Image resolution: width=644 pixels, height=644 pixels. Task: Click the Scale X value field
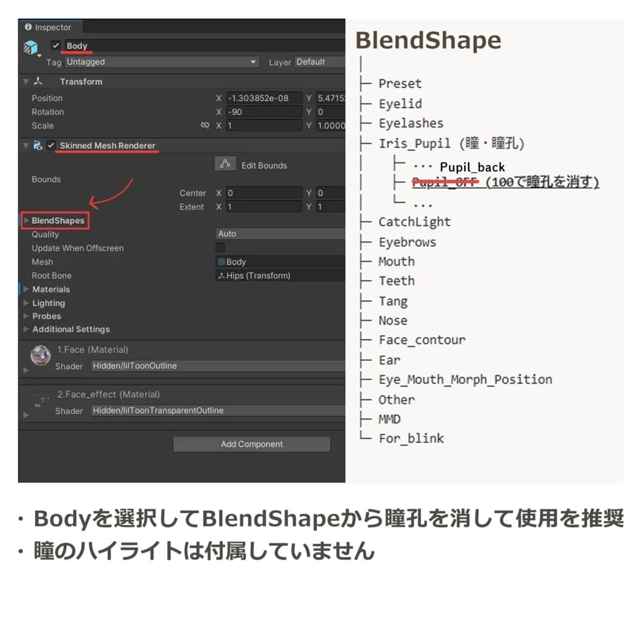264,126
